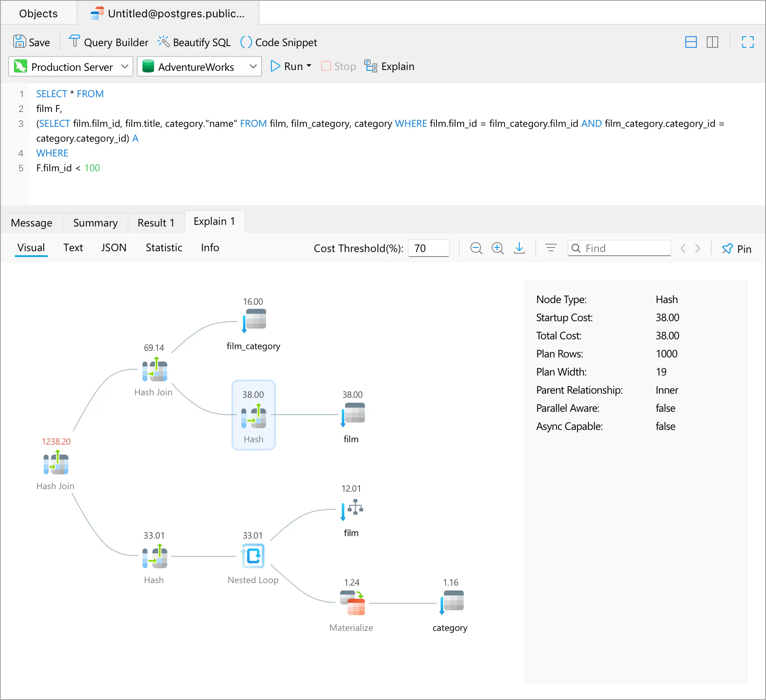Click Beautify SQL

click(194, 42)
